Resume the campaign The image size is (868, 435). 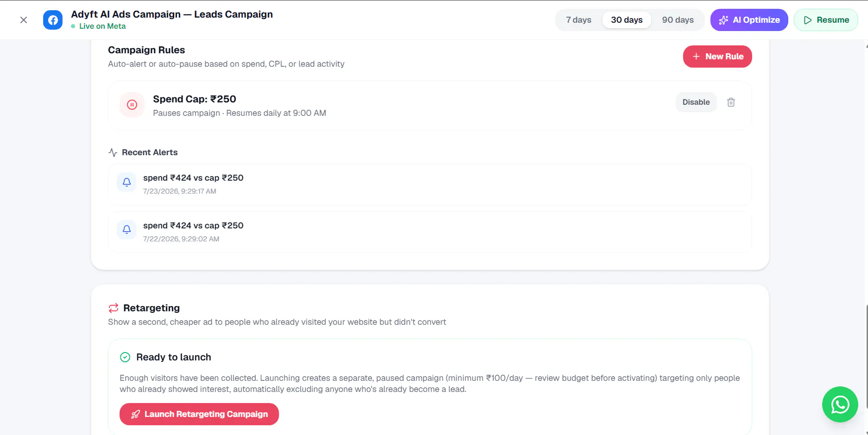click(826, 20)
